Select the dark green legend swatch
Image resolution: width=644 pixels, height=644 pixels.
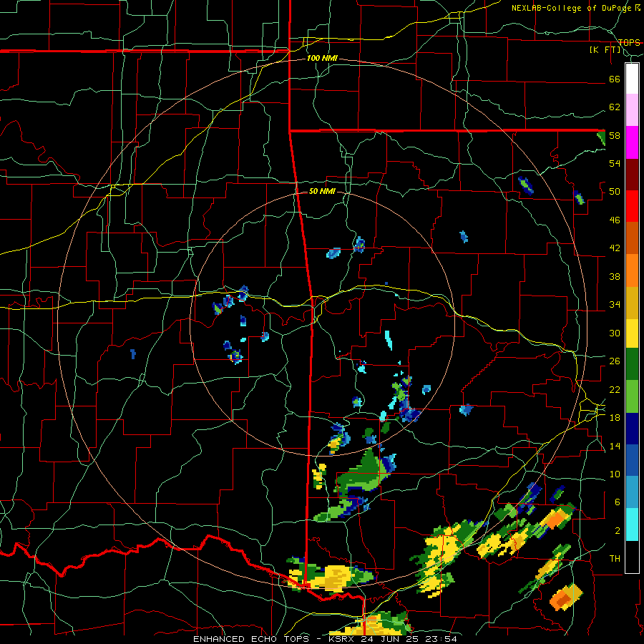[x=632, y=364]
